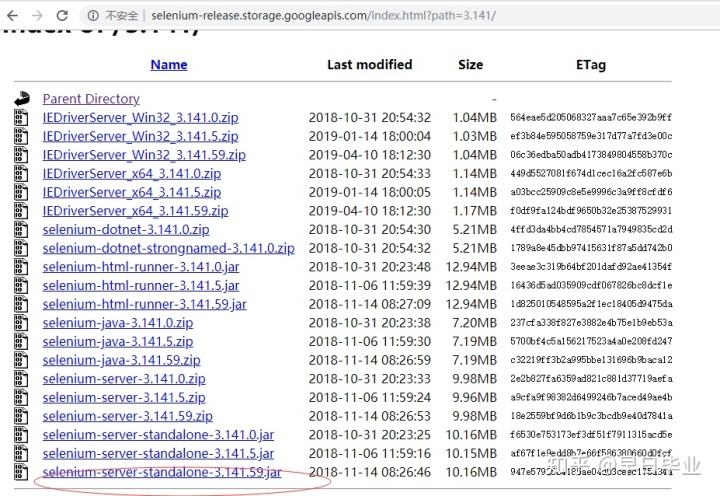Image resolution: width=720 pixels, height=496 pixels.
Task: Sort listing by the Name column header
Action: pos(168,65)
